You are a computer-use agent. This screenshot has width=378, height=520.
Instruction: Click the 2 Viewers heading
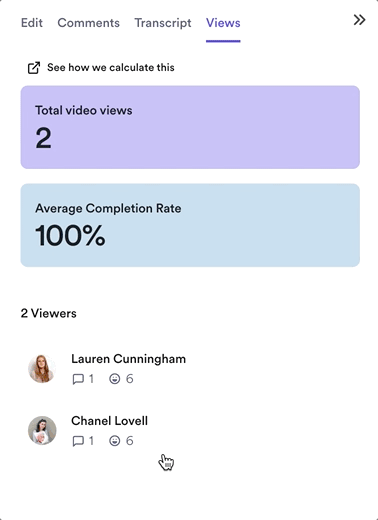tap(49, 313)
